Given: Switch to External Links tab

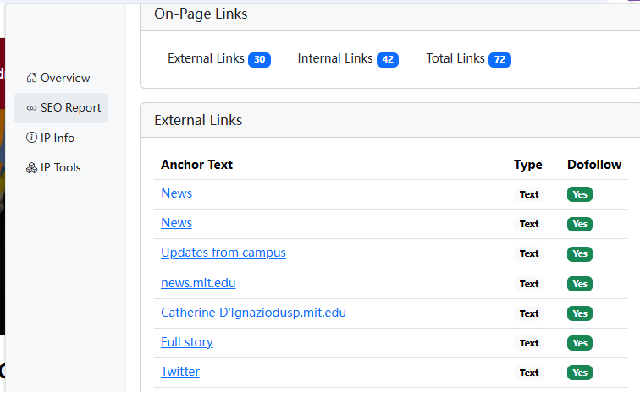Looking at the screenshot, I should pyautogui.click(x=219, y=59).
